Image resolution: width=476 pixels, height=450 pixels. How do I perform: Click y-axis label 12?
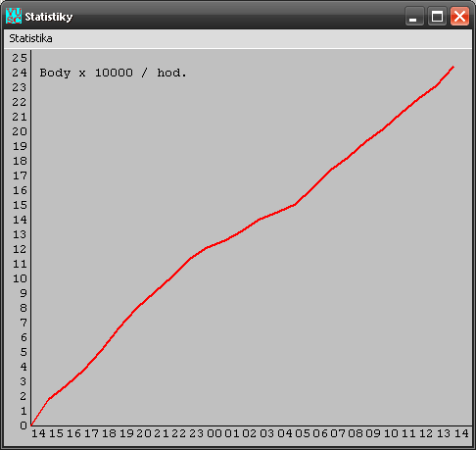coord(20,249)
